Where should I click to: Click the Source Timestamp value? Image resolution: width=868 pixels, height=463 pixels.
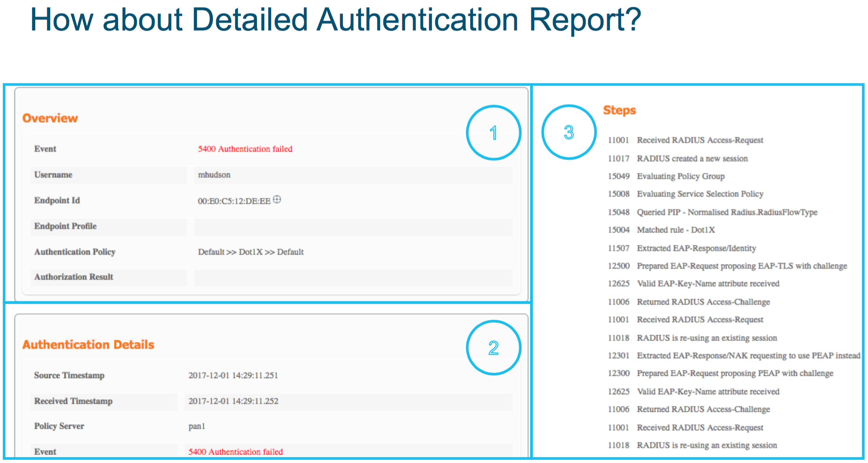point(234,375)
